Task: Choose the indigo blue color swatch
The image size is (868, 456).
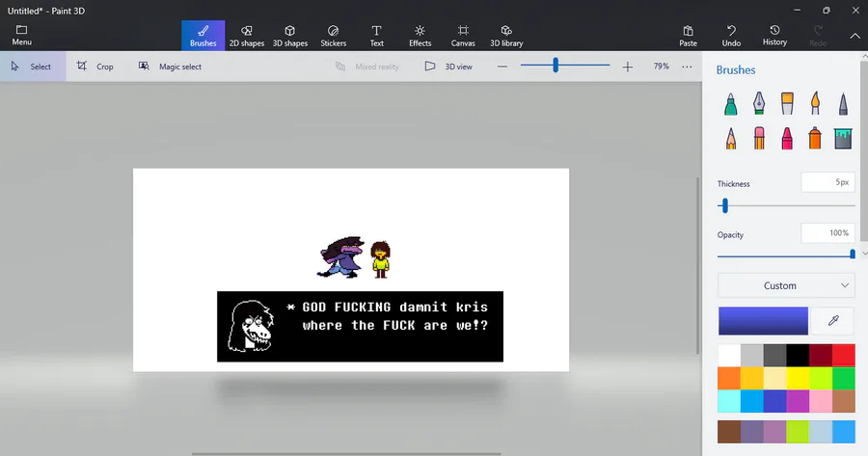Action: (x=775, y=401)
